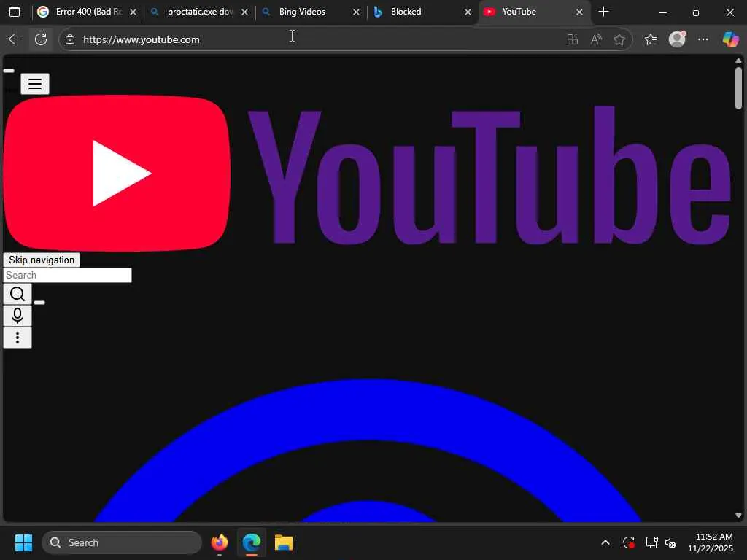747x560 pixels.
Task: Click the Edge taskbar icon
Action: (x=252, y=542)
